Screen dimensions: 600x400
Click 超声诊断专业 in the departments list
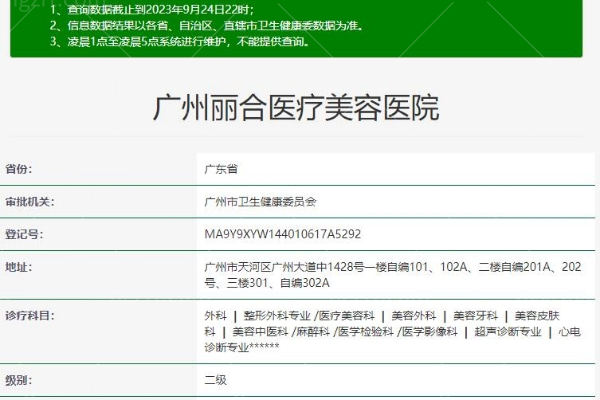point(507,331)
